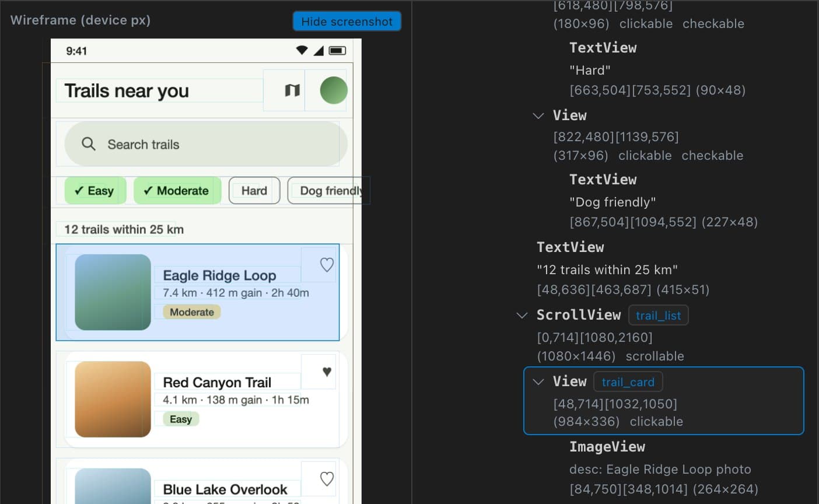Toggle the Moderate filter chip

click(177, 191)
